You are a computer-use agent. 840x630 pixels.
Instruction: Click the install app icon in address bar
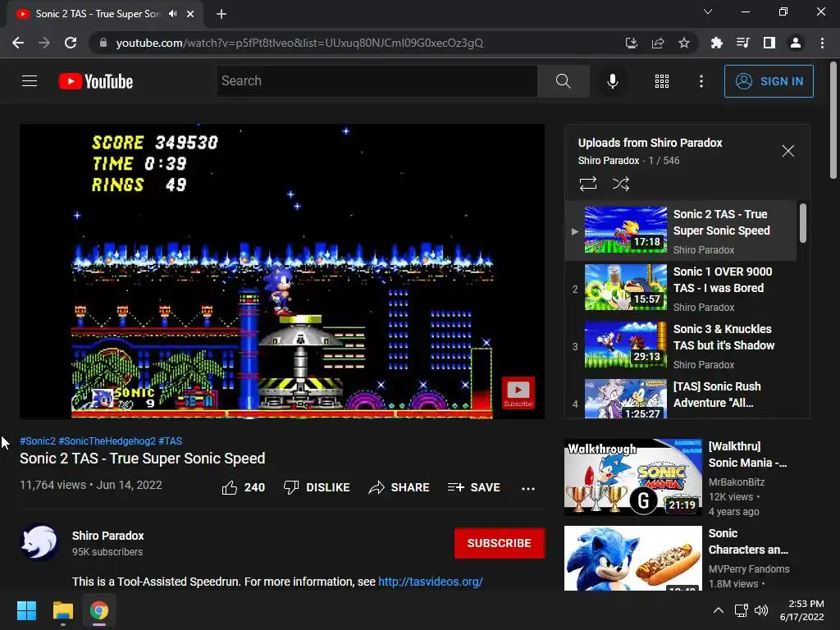coord(632,43)
